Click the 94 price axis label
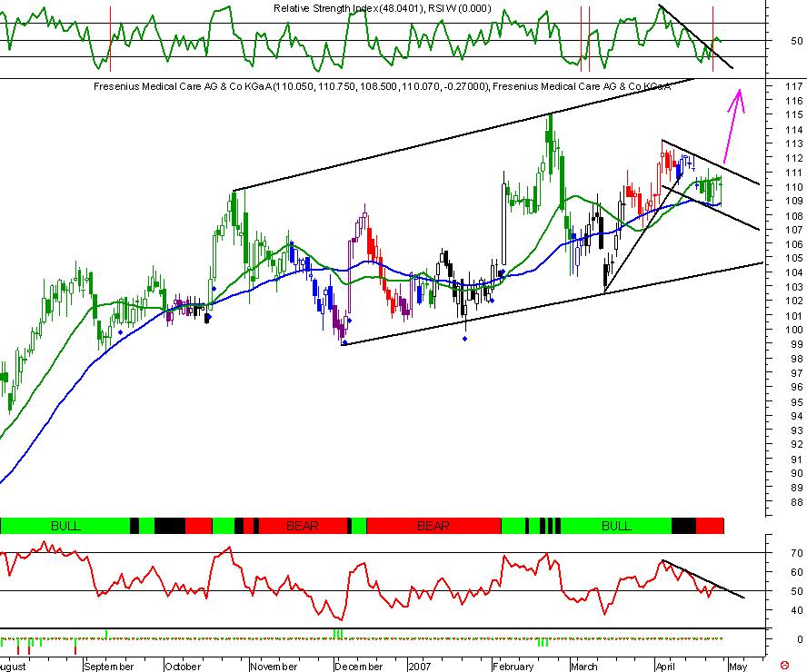The width and height of the screenshot is (807, 672). (x=797, y=416)
